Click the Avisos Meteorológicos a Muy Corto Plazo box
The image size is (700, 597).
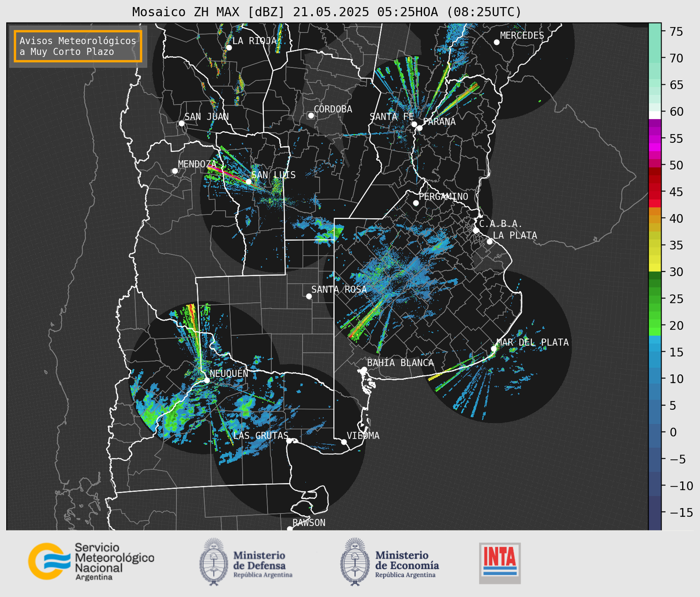78,46
